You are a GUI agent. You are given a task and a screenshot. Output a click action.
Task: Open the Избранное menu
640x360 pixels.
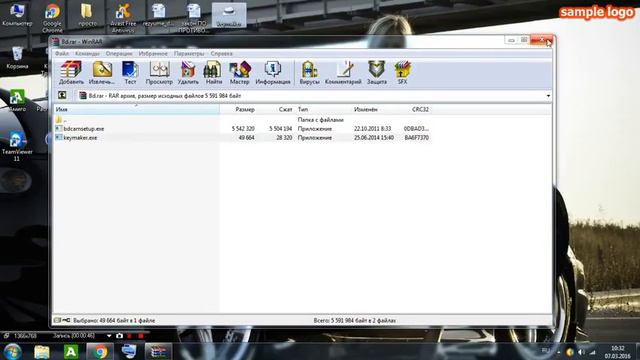pyautogui.click(x=153, y=53)
